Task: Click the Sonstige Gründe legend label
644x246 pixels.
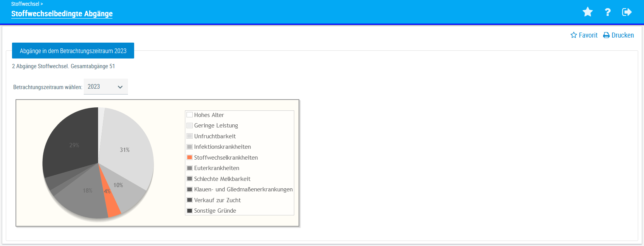Action: (x=215, y=211)
